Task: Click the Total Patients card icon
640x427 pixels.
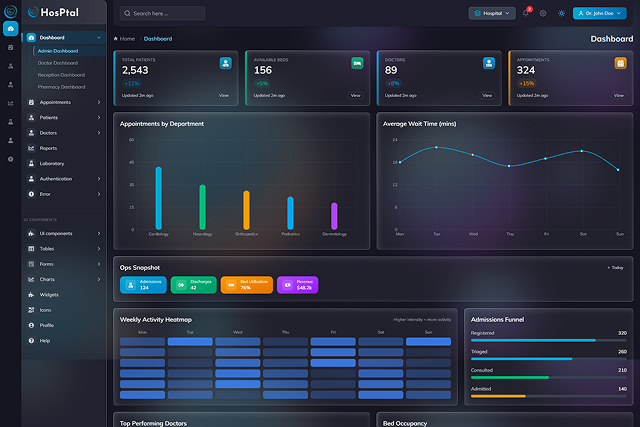Action: point(225,63)
